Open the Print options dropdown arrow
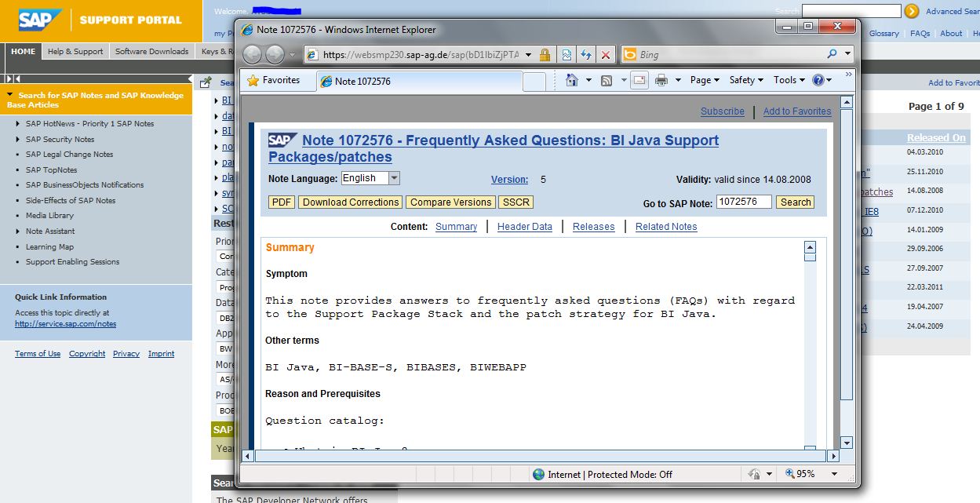 tap(676, 80)
